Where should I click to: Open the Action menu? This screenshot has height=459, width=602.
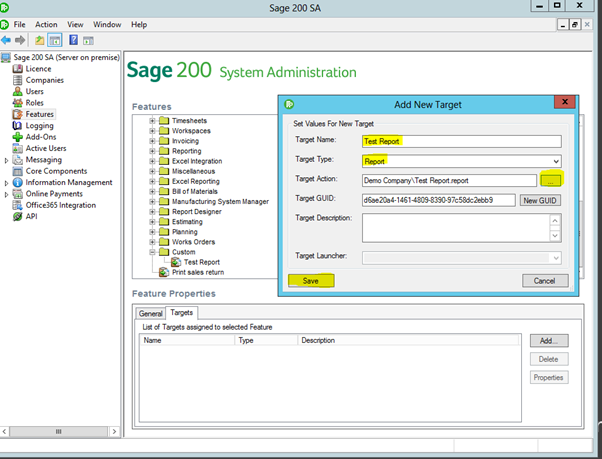[46, 25]
